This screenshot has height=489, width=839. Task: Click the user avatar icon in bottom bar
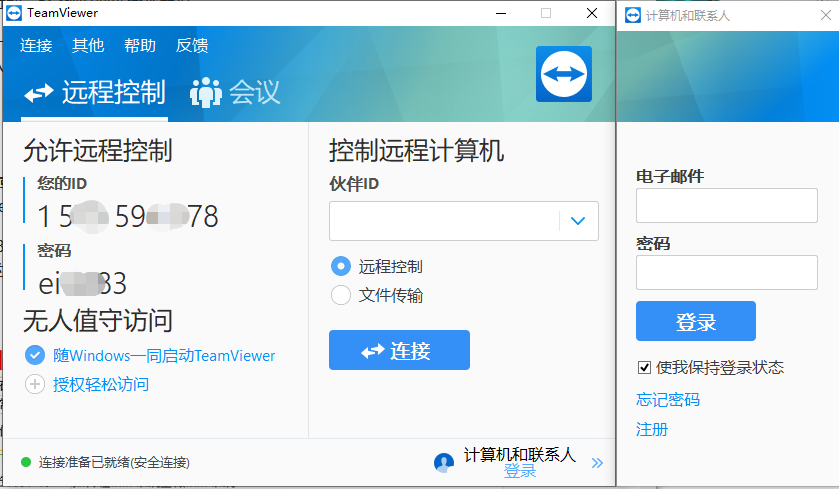444,463
